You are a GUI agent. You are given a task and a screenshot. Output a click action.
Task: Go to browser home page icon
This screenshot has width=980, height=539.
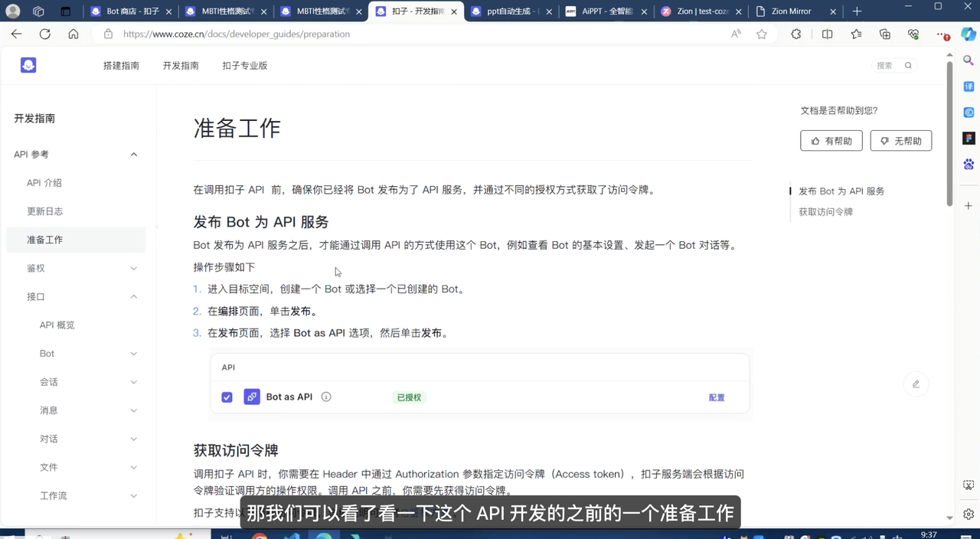[73, 34]
